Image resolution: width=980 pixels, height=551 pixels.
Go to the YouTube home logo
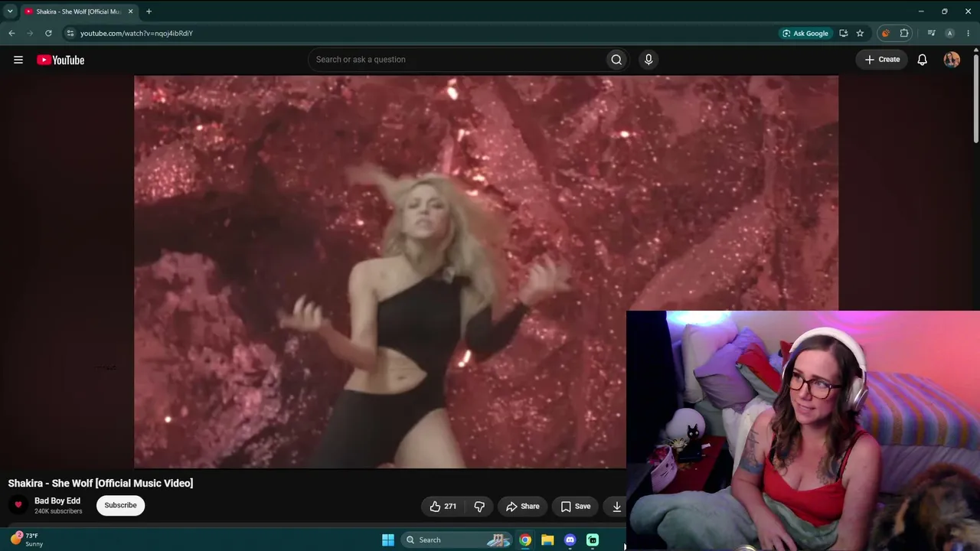pyautogui.click(x=60, y=60)
